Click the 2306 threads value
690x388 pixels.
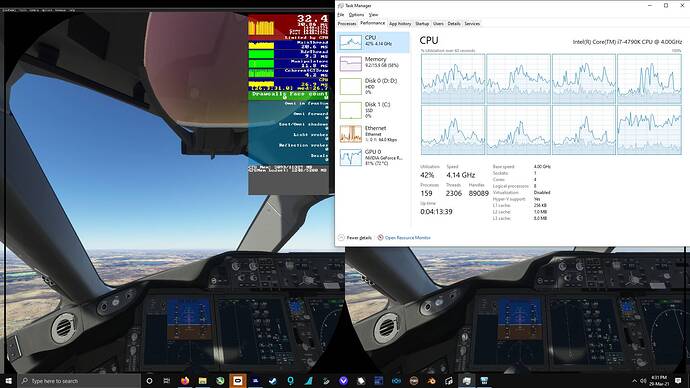(x=454, y=194)
